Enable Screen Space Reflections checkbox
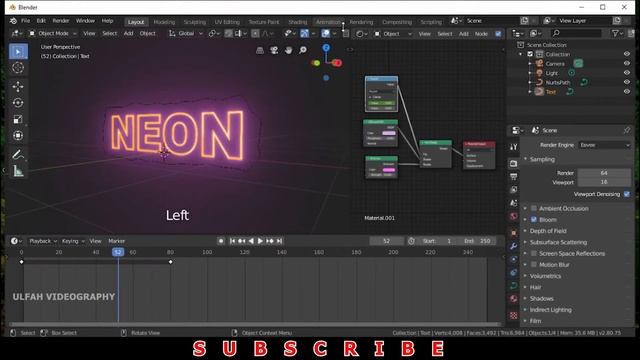 (x=533, y=253)
